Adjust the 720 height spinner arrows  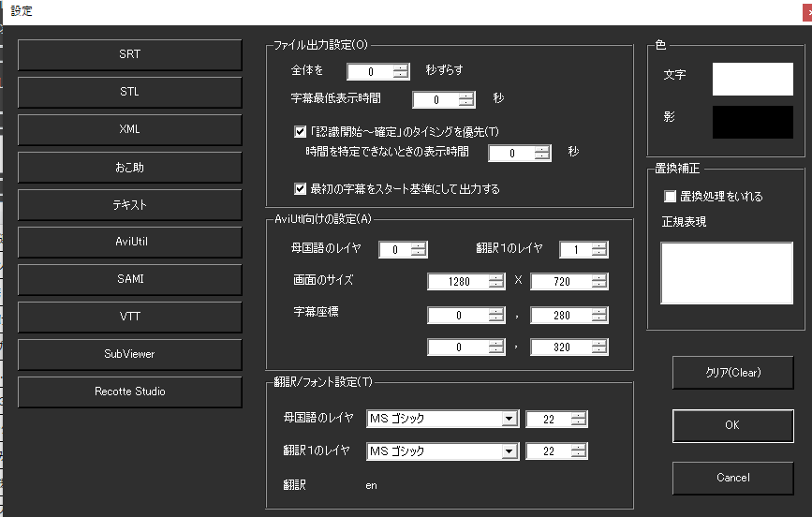click(x=599, y=281)
